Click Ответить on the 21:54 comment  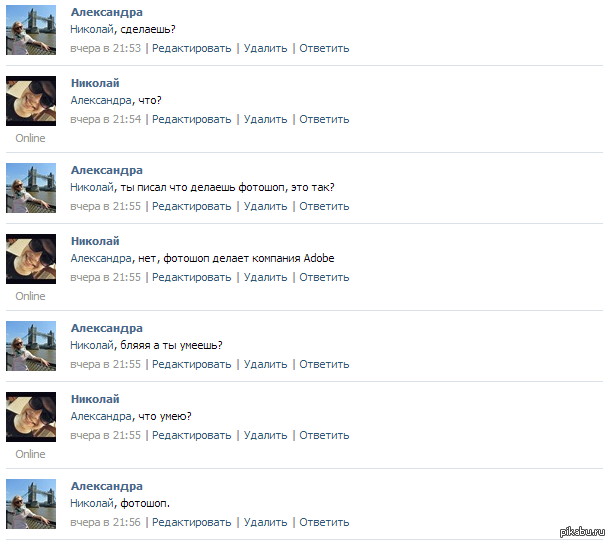[x=324, y=119]
